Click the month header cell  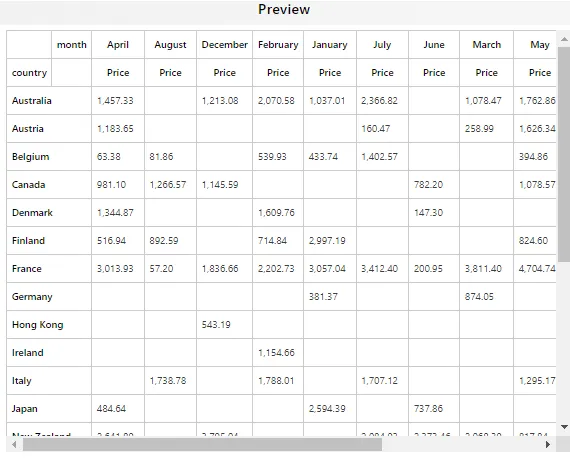(x=72, y=45)
